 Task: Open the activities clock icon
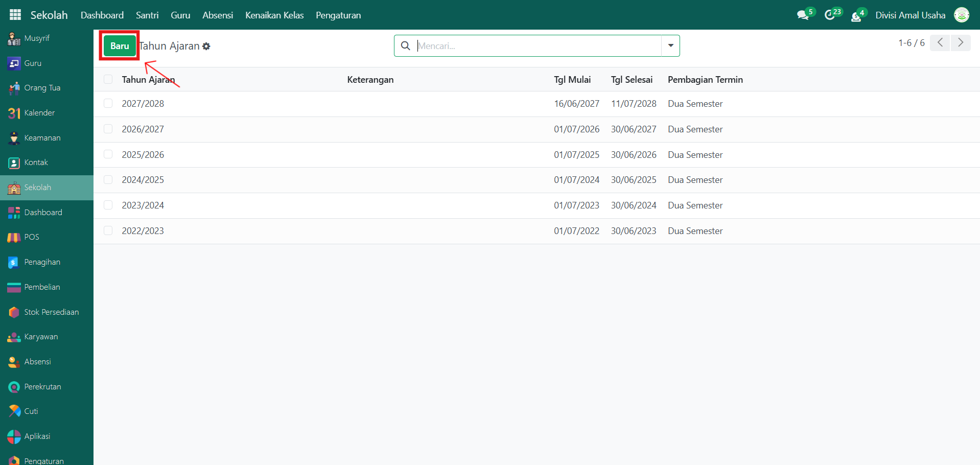click(x=830, y=15)
